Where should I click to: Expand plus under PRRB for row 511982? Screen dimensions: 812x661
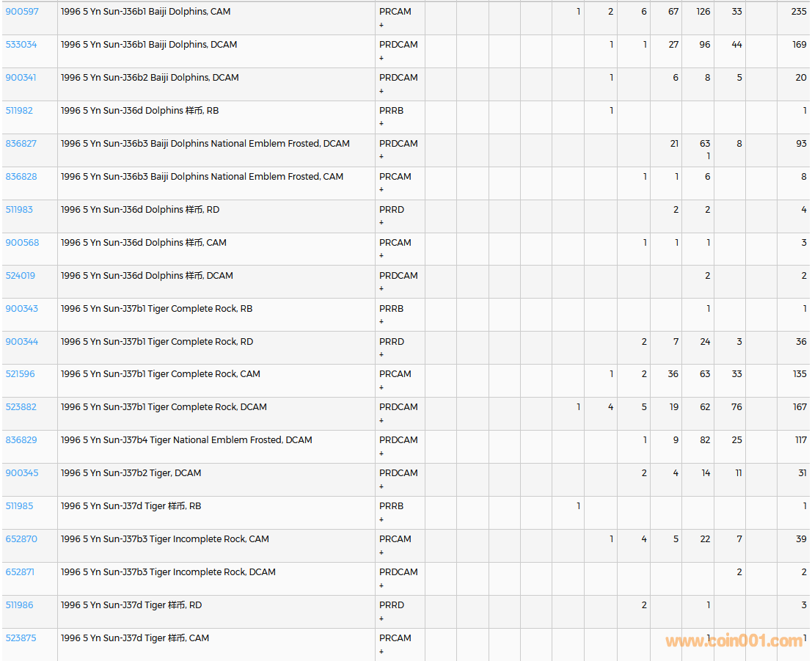381,124
